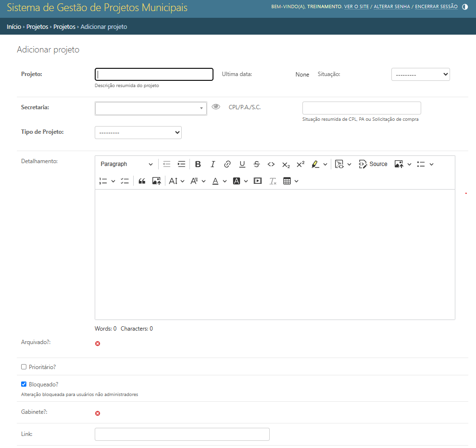Image resolution: width=476 pixels, height=448 pixels.
Task: Insert a block quote
Action: click(142, 181)
